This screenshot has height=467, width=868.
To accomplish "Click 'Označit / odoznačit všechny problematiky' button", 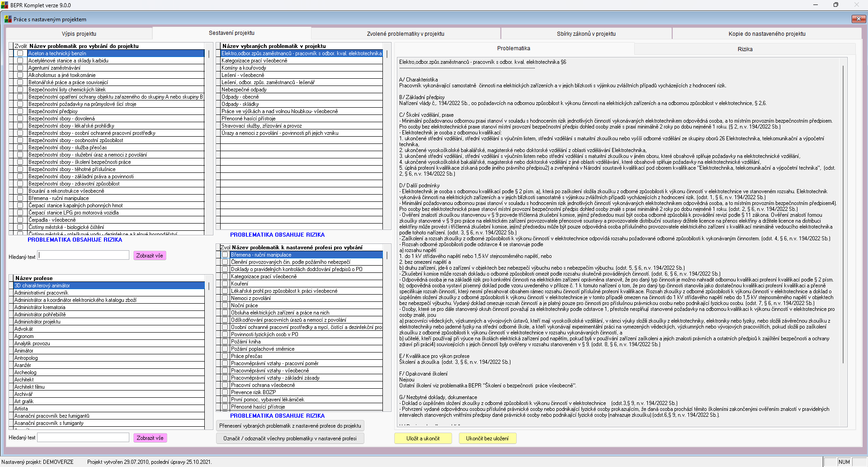I will [290, 438].
